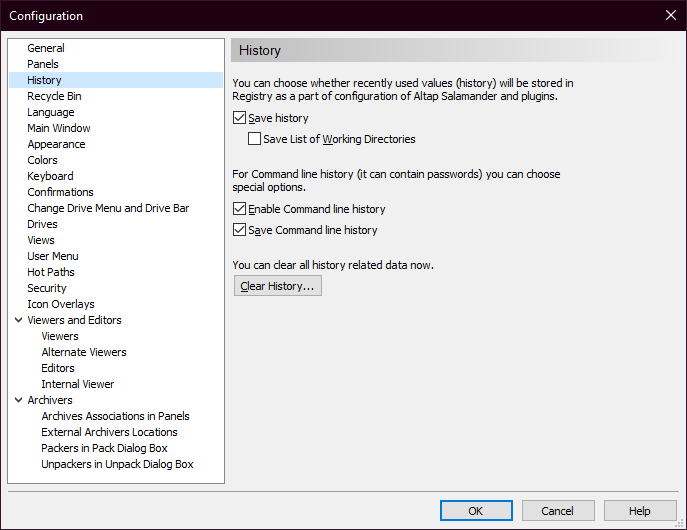Open the Internal Viewer settings

[x=78, y=384]
